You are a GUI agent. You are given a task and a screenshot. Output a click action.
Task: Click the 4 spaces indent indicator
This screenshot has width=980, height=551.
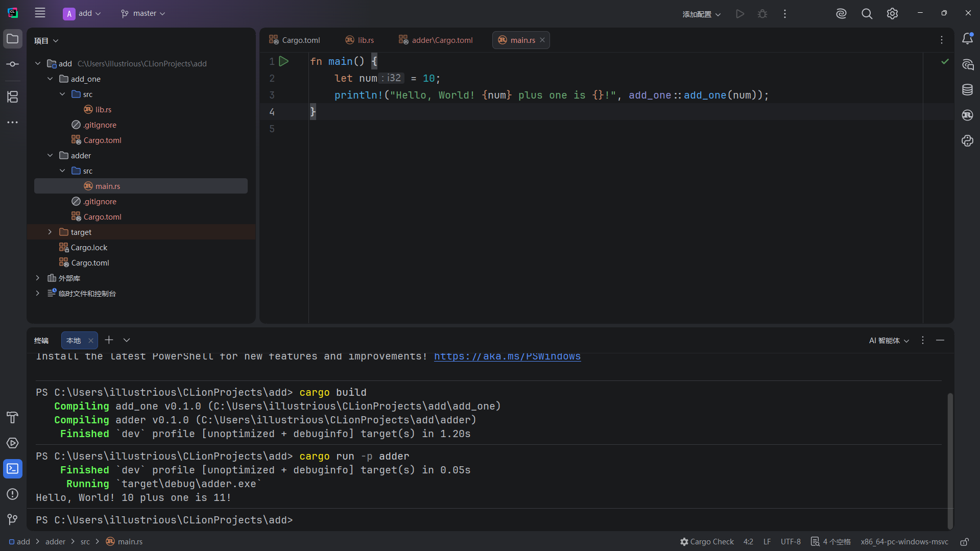pos(831,542)
